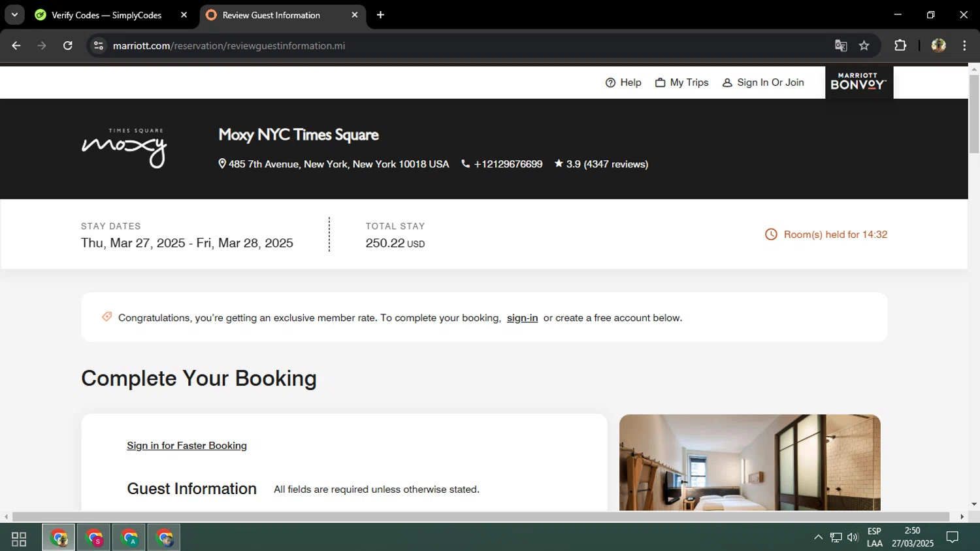980x551 pixels.
Task: Click Sign In Or Join
Action: click(x=763, y=82)
